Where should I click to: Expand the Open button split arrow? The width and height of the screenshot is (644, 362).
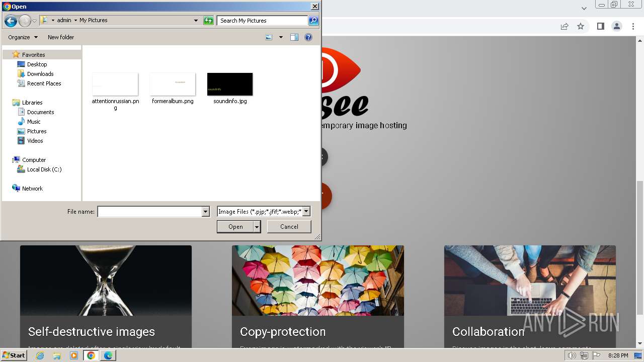coord(257,227)
